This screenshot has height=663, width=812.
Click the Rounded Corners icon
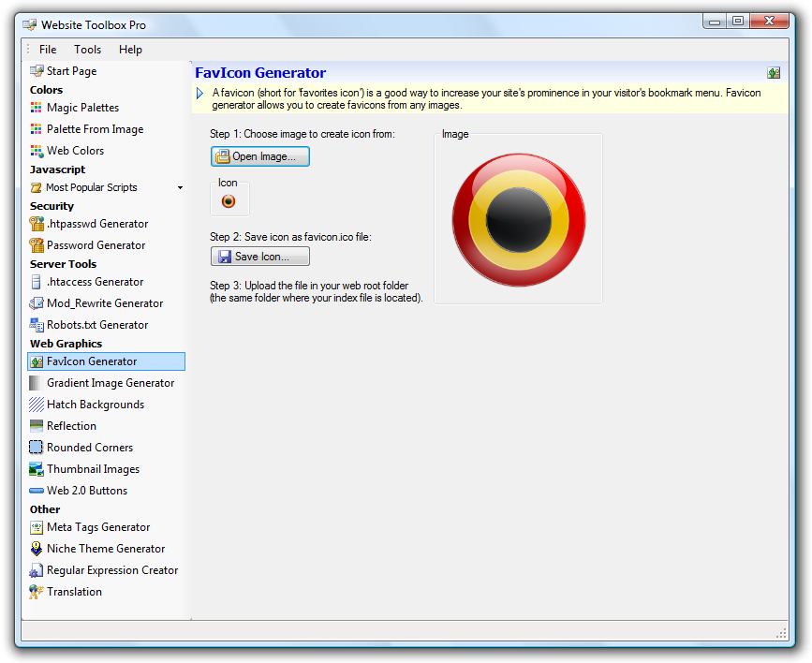point(37,447)
